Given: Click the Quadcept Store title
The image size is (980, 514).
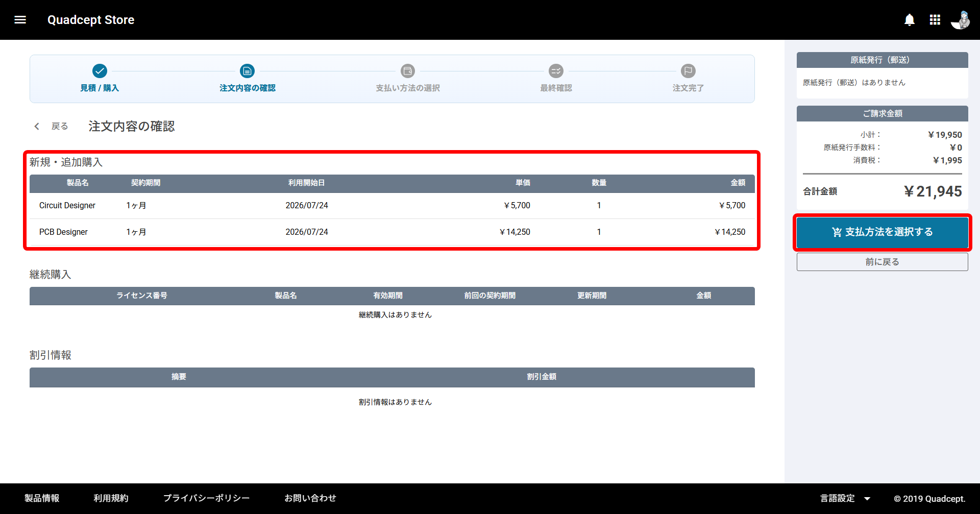Looking at the screenshot, I should (x=91, y=20).
